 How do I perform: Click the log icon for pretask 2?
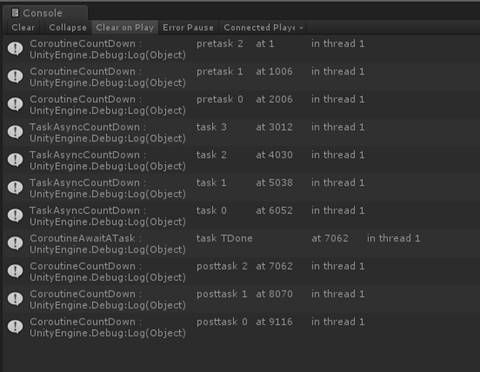(15, 49)
